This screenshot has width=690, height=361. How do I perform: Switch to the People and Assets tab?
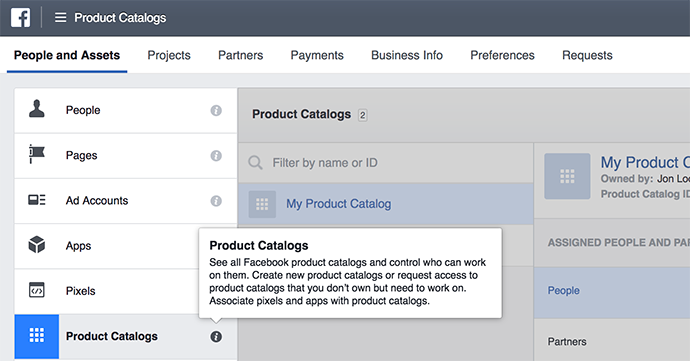click(67, 55)
